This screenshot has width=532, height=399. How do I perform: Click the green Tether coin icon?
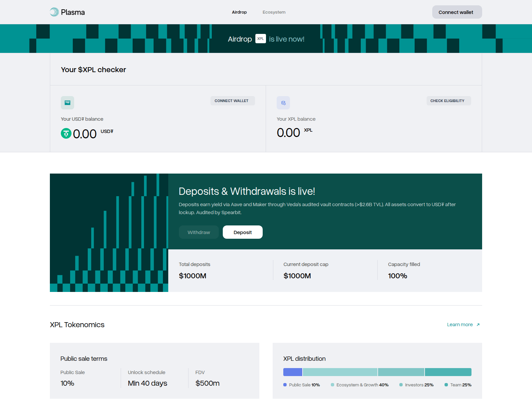pos(66,134)
